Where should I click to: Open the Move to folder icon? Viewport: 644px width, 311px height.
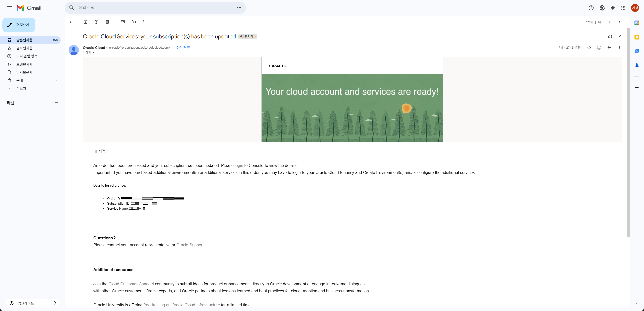134,22
